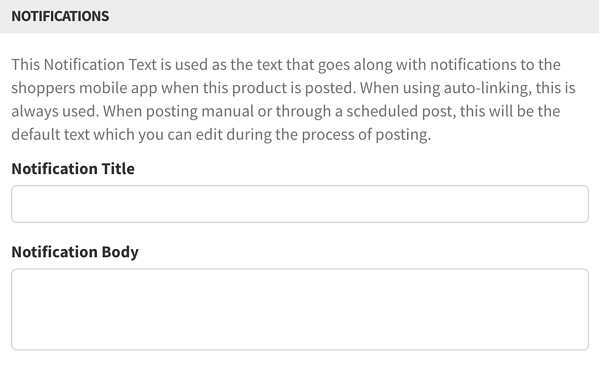Click the gray NOTIFICATIONS header bar
This screenshot has height=366, width=599.
click(300, 16)
